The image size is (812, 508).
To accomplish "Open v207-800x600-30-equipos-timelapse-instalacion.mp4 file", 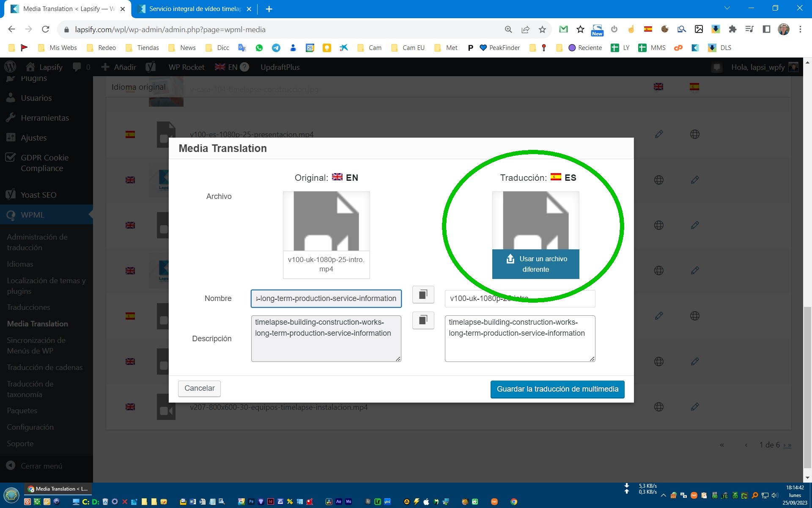I will 279,407.
